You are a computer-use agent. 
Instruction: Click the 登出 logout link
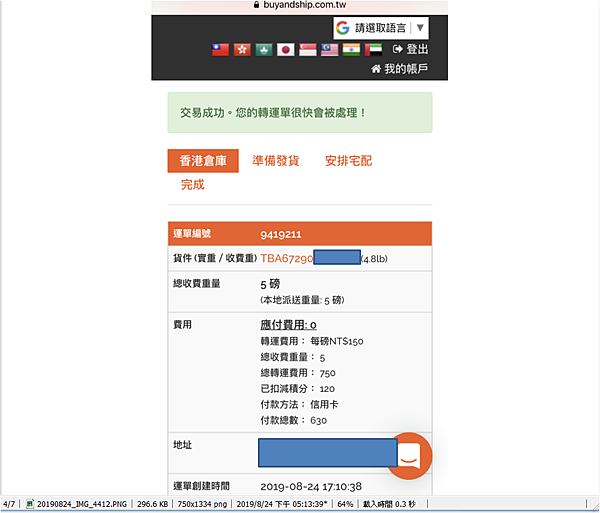coord(411,49)
